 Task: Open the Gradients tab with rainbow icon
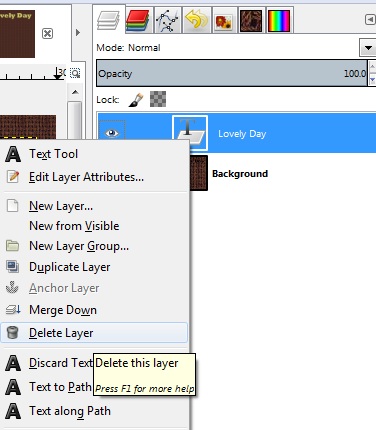click(x=279, y=21)
